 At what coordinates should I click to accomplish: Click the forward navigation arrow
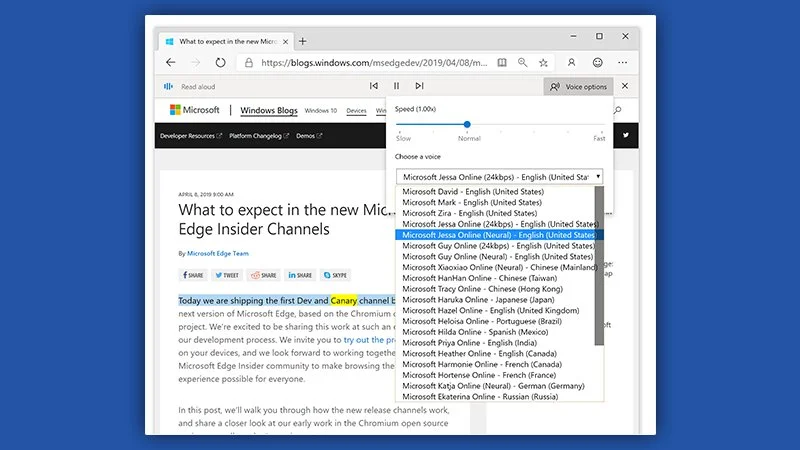pos(195,62)
